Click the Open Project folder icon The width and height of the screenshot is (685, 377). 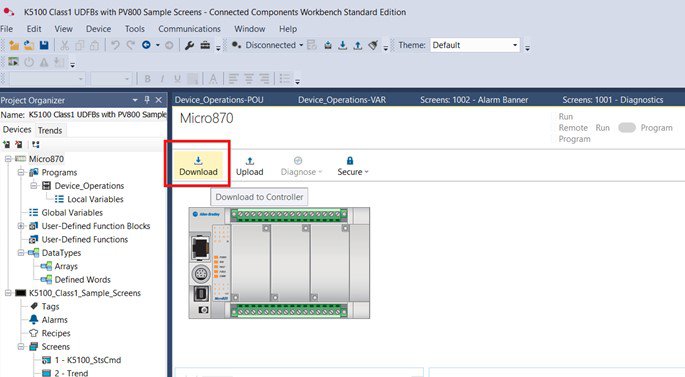tap(29, 45)
